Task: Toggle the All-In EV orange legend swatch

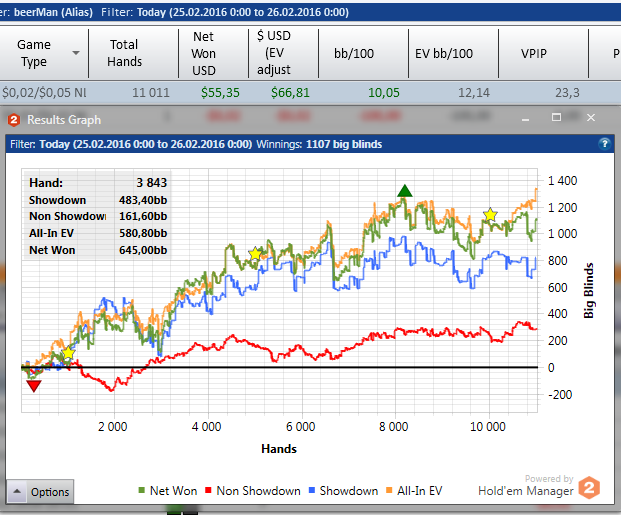Action: pos(389,490)
